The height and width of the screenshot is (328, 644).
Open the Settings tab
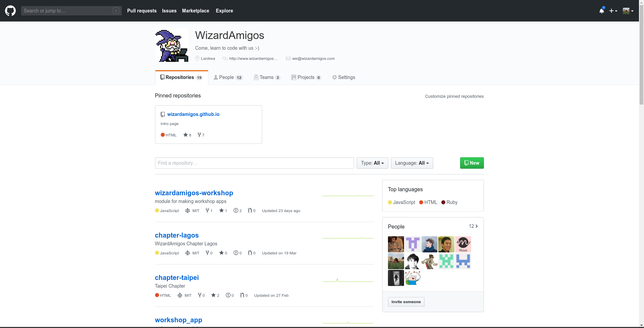pyautogui.click(x=344, y=77)
